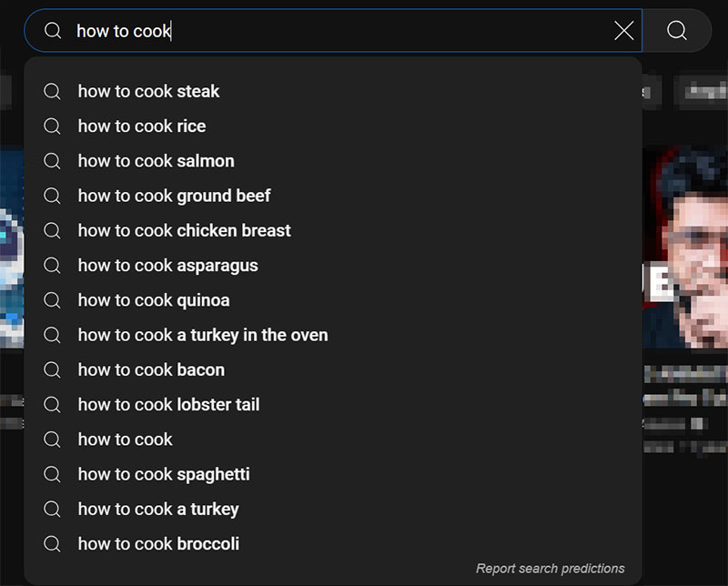
Task: Select suggestion "how to cook rice"
Action: [142, 126]
